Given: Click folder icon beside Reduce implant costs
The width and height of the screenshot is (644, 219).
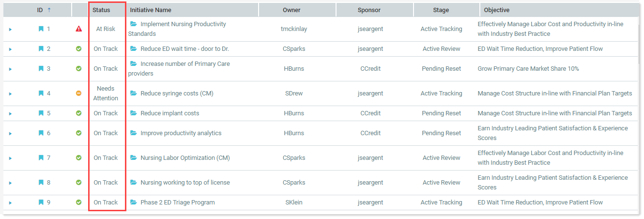Looking at the screenshot, I should 134,113.
